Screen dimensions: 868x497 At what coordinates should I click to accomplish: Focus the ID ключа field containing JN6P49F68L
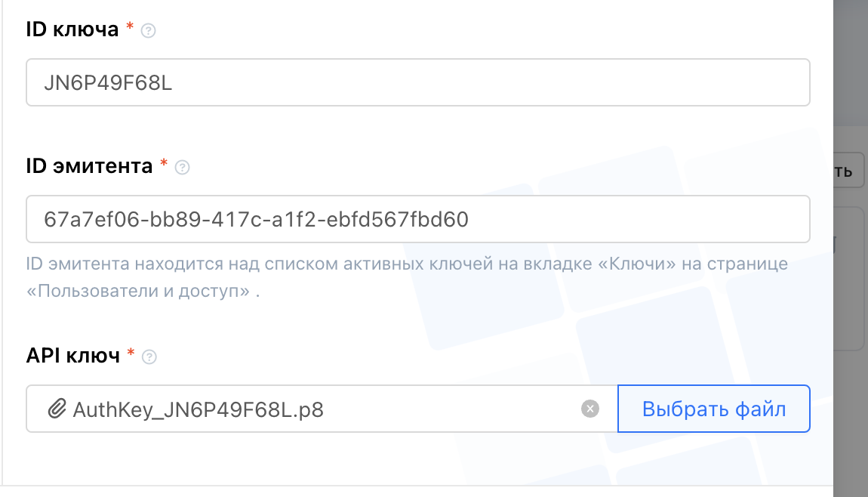418,82
